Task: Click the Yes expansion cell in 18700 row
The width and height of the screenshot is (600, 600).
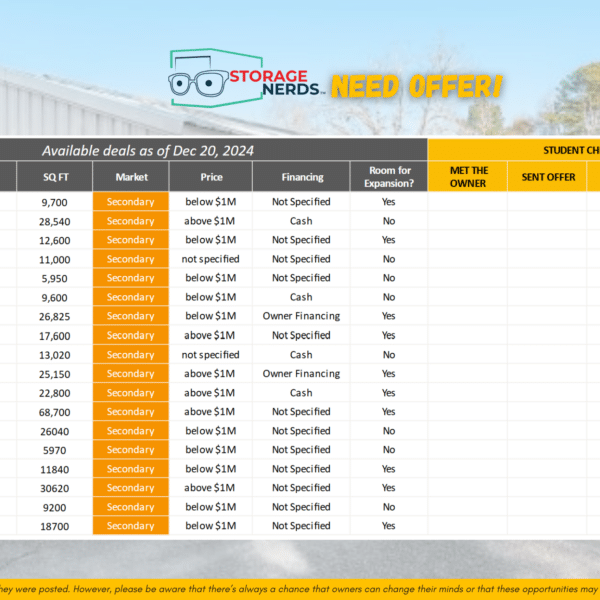Action: coord(388,526)
